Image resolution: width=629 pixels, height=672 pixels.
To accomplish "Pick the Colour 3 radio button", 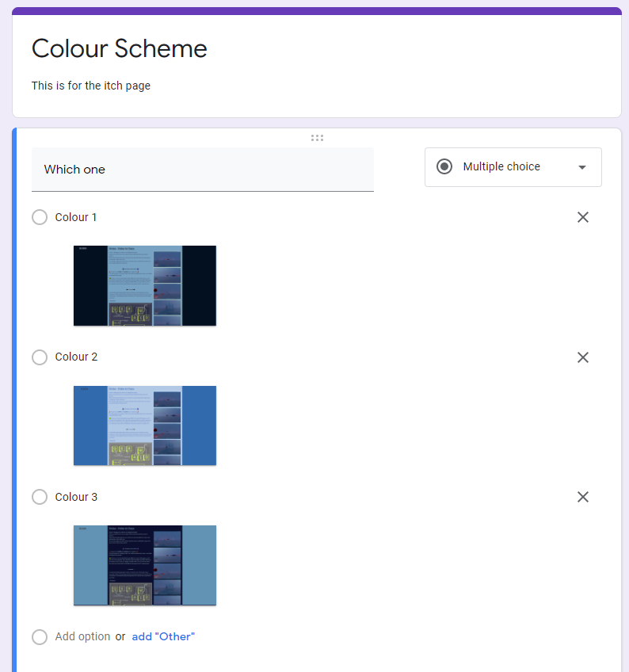I will point(40,497).
